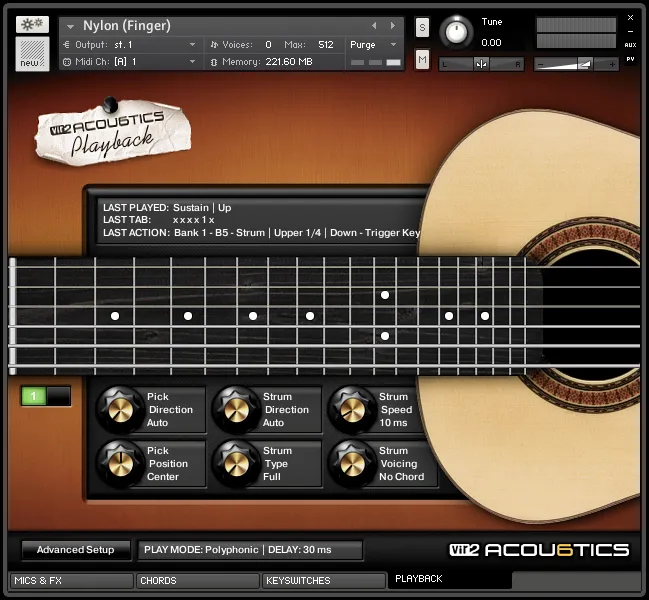Click the pan slider between L and R

click(x=481, y=64)
